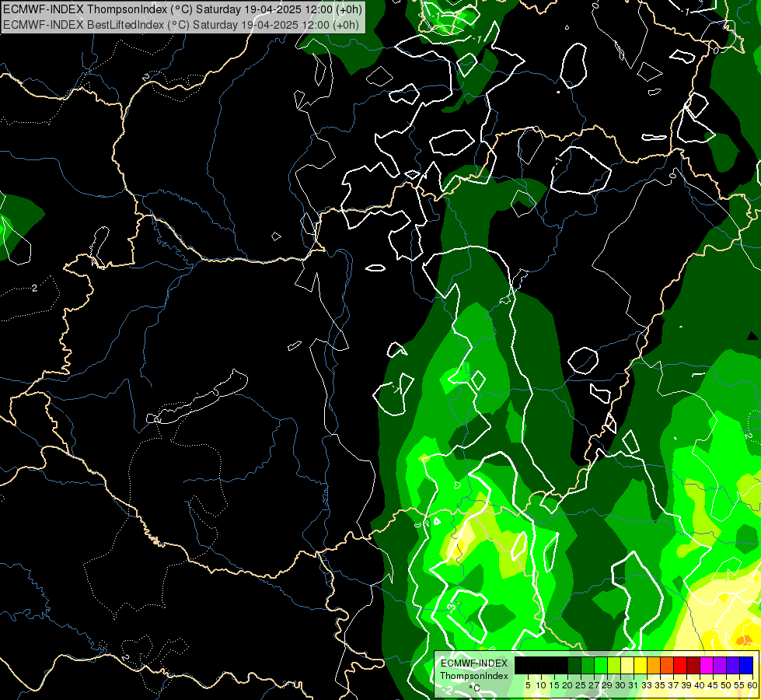Click the red-orange swatch between 35 and 37

[x=667, y=665]
